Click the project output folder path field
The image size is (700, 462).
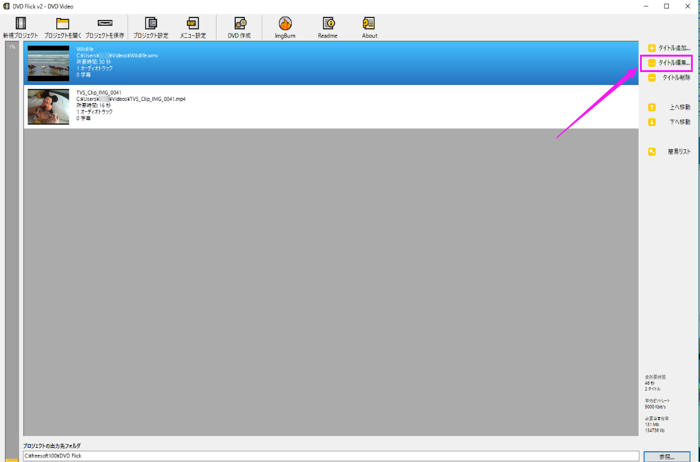pos(330,456)
